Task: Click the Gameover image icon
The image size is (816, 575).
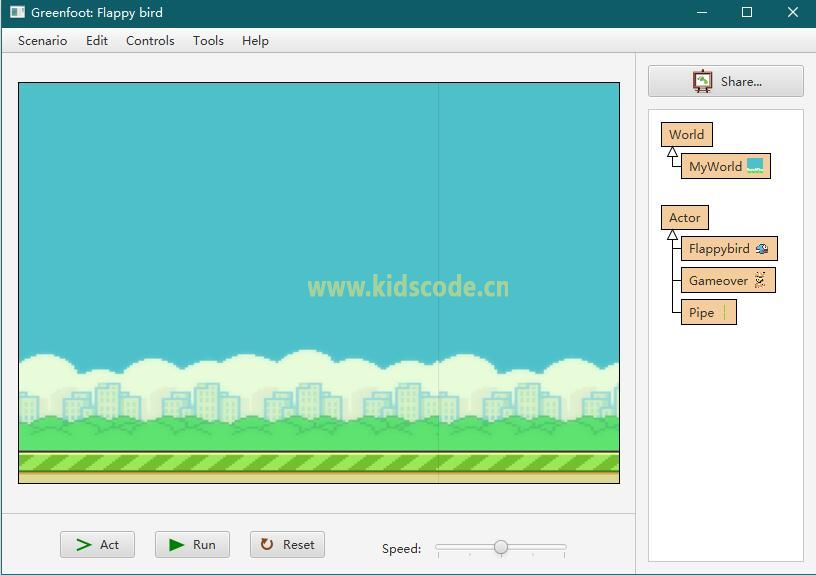Action: [760, 280]
